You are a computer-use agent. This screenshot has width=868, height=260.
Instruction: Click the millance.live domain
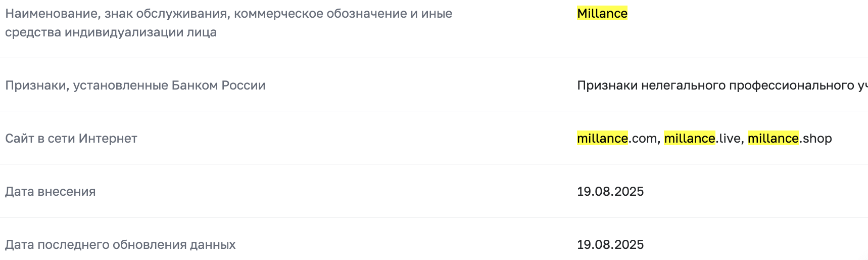[x=702, y=139]
